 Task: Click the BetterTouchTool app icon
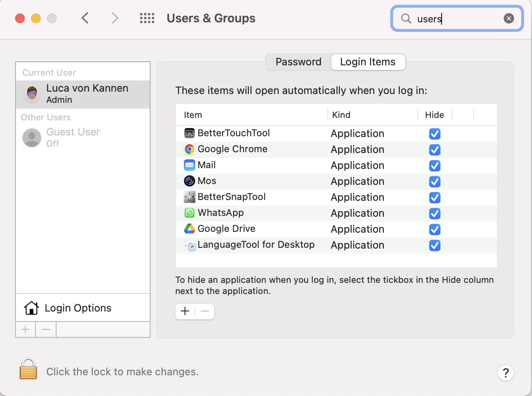[190, 133]
